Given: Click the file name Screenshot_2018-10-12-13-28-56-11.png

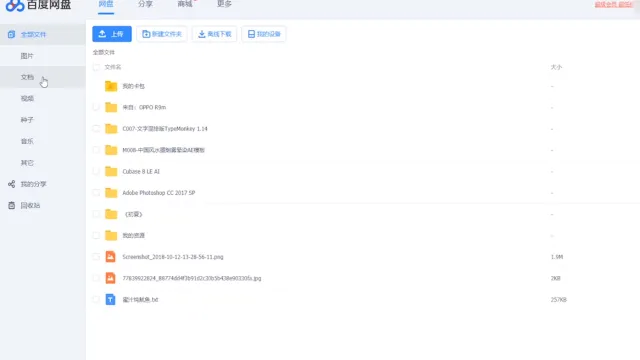Looking at the screenshot, I should click(173, 257).
